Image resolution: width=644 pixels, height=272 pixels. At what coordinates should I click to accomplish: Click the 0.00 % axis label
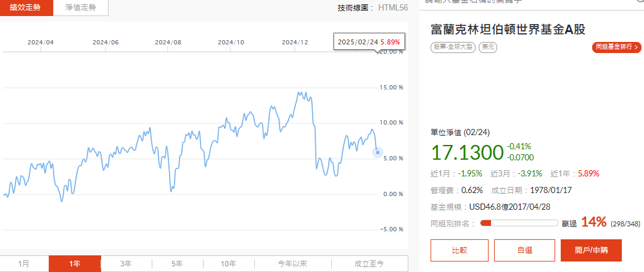click(392, 194)
